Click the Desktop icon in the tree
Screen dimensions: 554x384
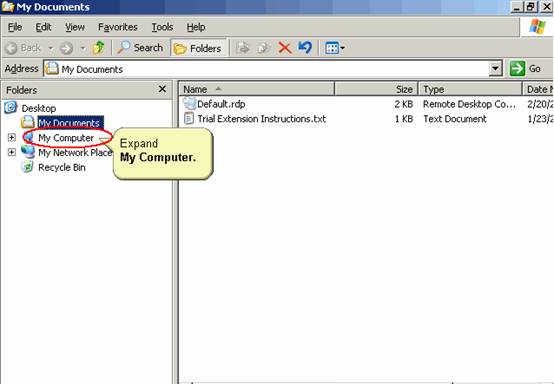pyautogui.click(x=11, y=107)
